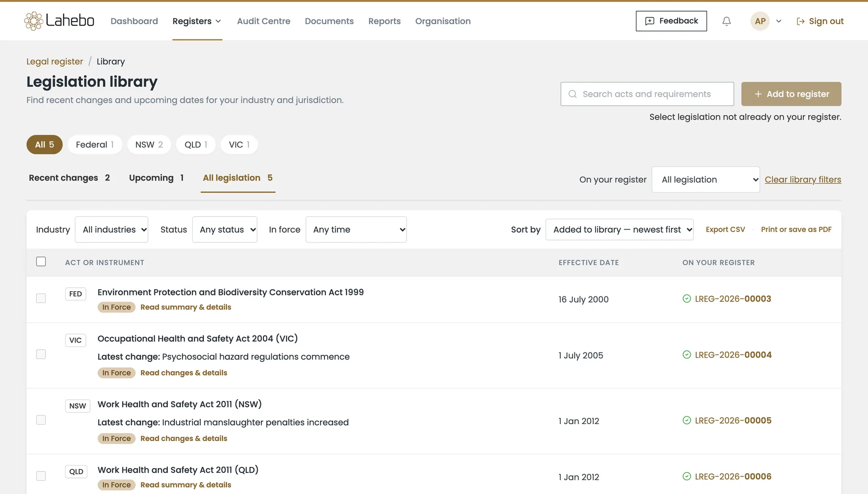Tick checkbox for Environment Protection and Biodiversity Act
Screen dimensions: 868x494
pyautogui.click(x=41, y=298)
